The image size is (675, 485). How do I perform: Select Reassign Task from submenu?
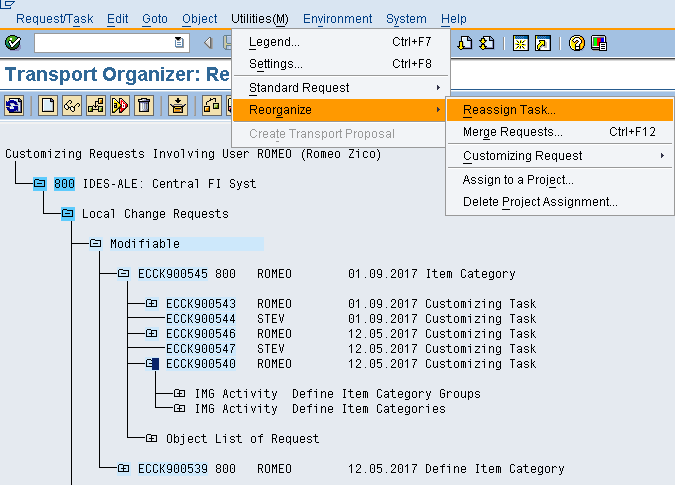509,110
